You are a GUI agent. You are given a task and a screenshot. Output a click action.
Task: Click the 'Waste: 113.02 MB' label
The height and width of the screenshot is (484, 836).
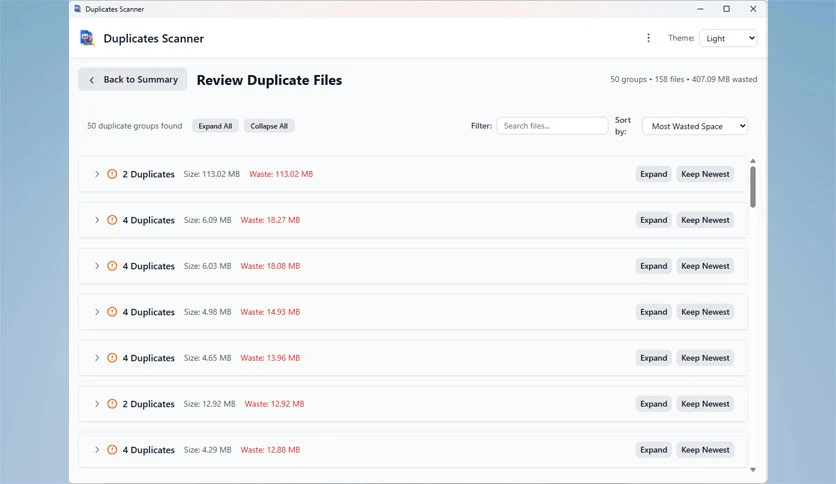[281, 174]
